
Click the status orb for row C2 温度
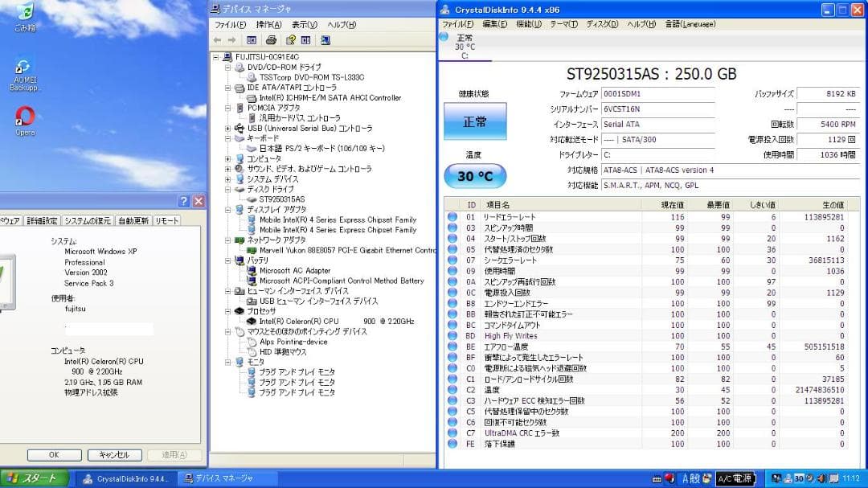(x=452, y=390)
